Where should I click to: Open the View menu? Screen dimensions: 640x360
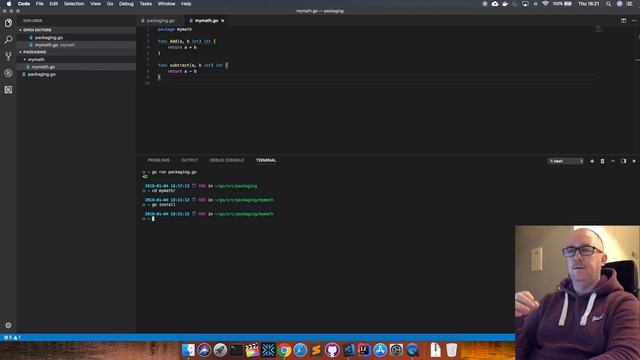tap(96, 4)
